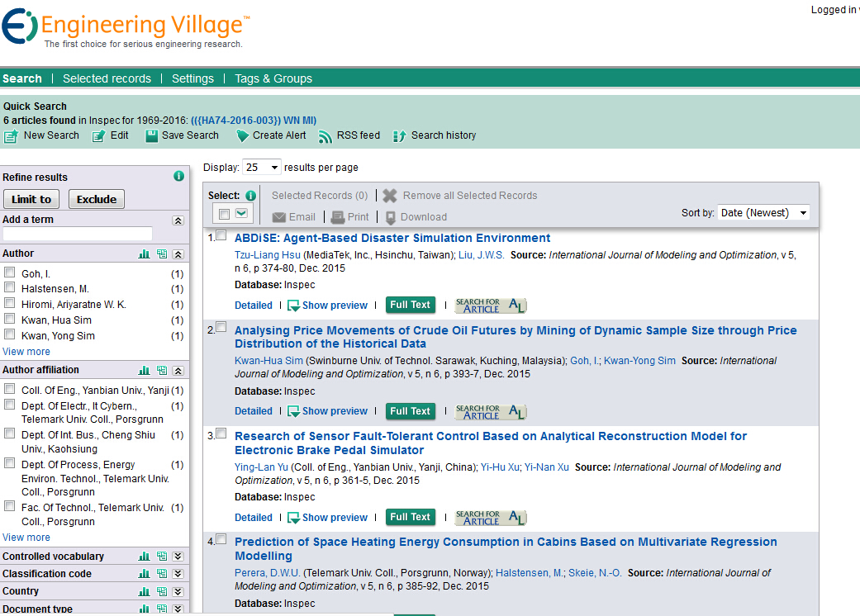This screenshot has height=616, width=860.
Task: Click View more under the Author list
Action: [26, 351]
